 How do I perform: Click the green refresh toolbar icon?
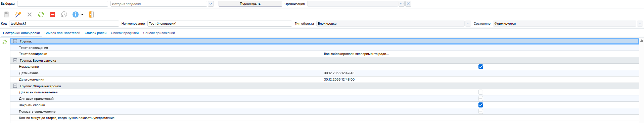41,14
